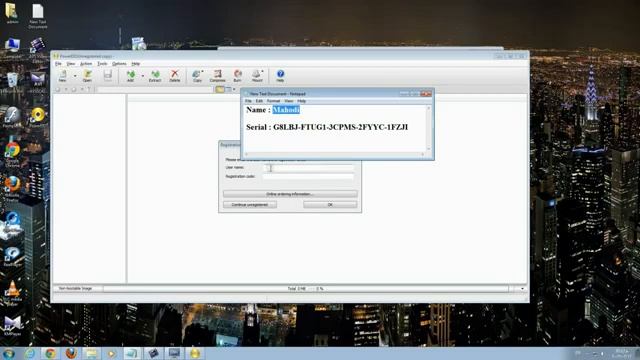
Task: Click the Mount toolbar icon
Action: point(257,76)
